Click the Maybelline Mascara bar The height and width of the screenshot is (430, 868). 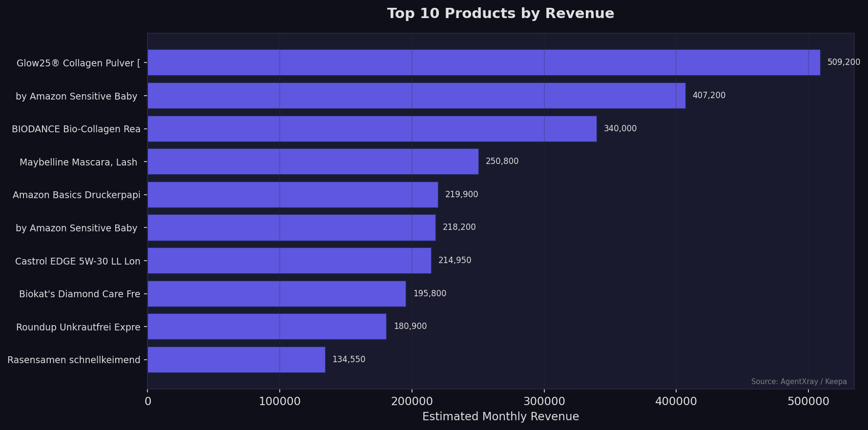pyautogui.click(x=313, y=162)
